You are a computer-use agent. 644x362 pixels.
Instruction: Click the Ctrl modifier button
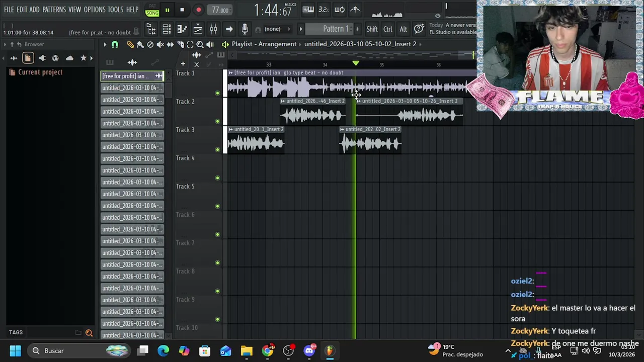click(388, 29)
